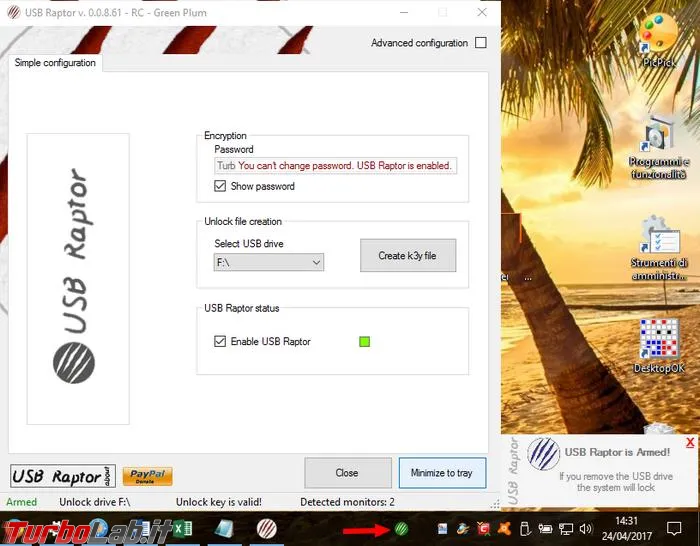Click the speaker volume tray icon
700x546 pixels.
tap(585, 529)
